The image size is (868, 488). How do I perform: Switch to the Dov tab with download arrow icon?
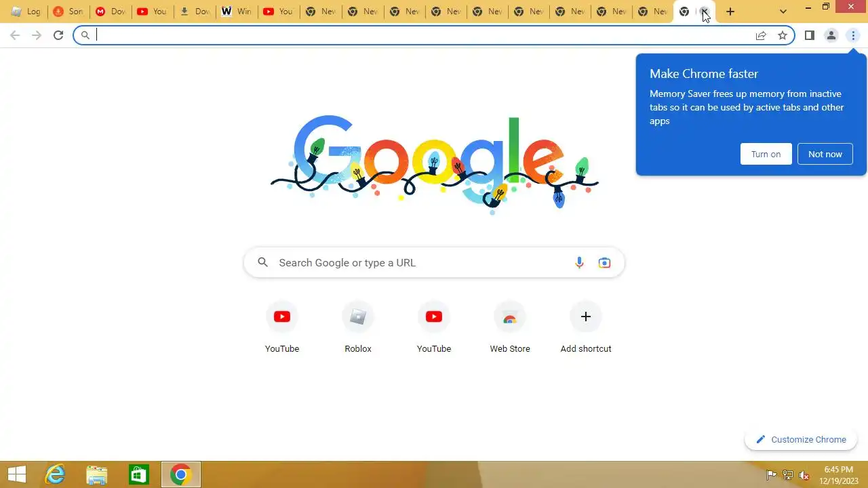pos(194,12)
